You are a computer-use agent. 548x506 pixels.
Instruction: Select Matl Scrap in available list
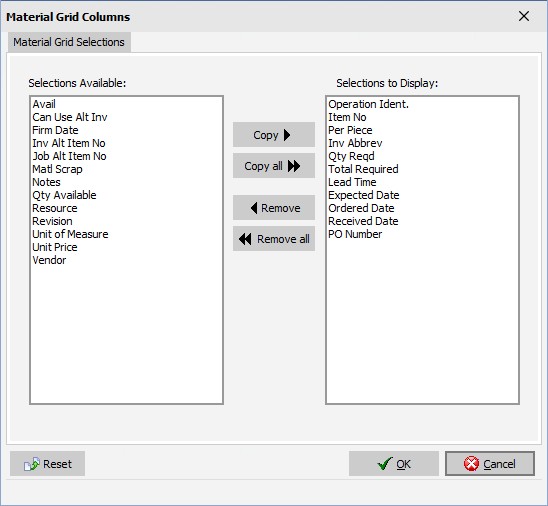coord(57,169)
